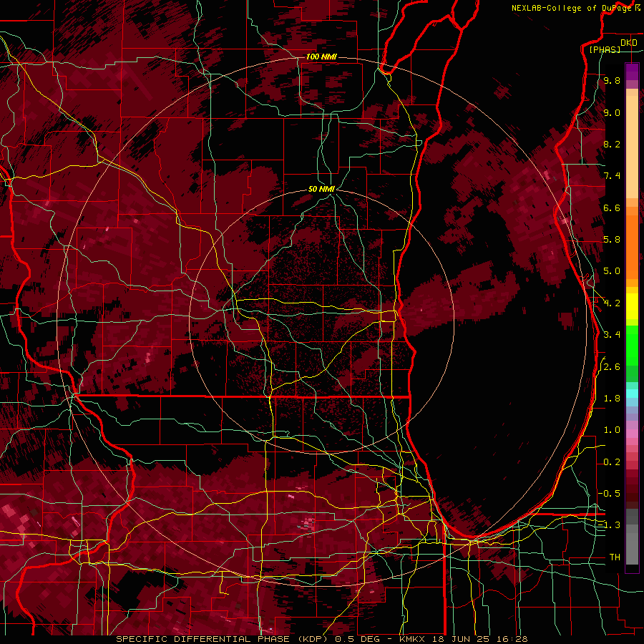
Task: Click the 50 NMI range ring label
Action: pos(321,189)
